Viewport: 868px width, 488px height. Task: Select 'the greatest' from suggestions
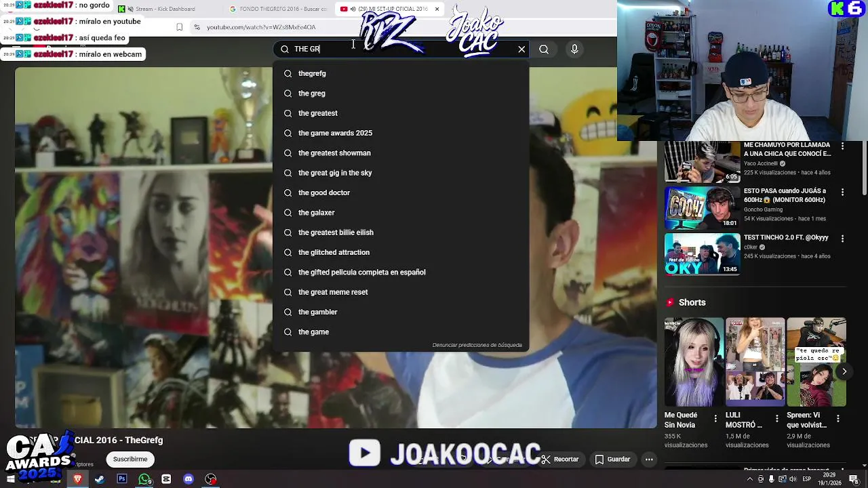point(400,113)
